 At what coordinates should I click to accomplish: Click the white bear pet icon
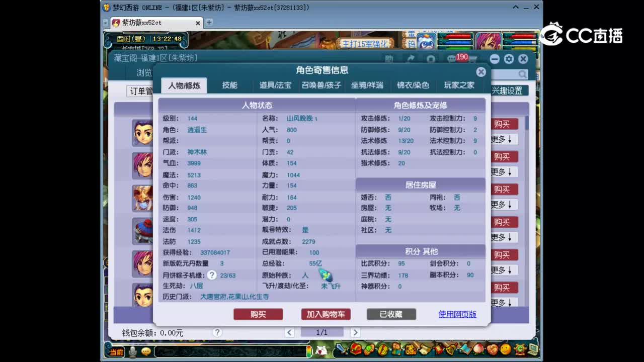321,350
